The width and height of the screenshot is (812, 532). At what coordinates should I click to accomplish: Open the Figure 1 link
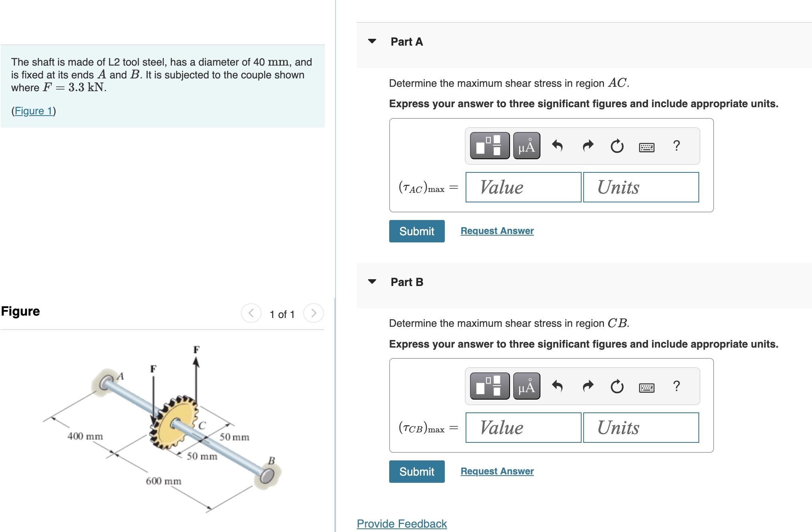tap(34, 111)
